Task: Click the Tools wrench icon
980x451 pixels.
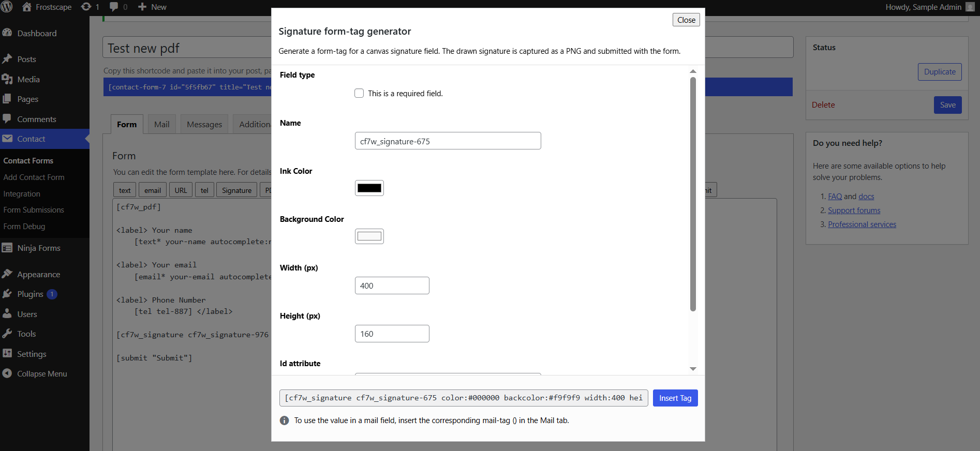Action: click(x=7, y=334)
